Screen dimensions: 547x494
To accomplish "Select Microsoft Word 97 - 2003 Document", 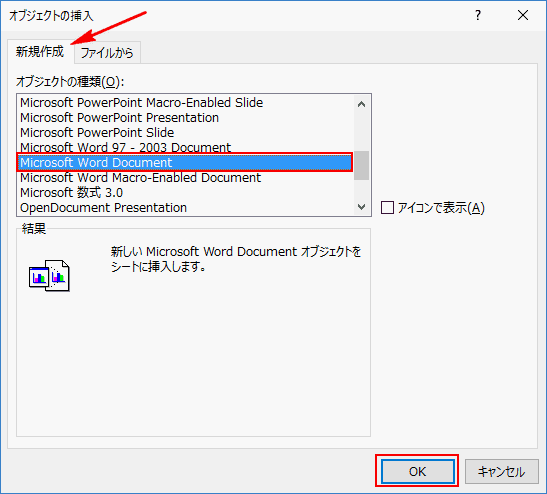I will click(126, 147).
